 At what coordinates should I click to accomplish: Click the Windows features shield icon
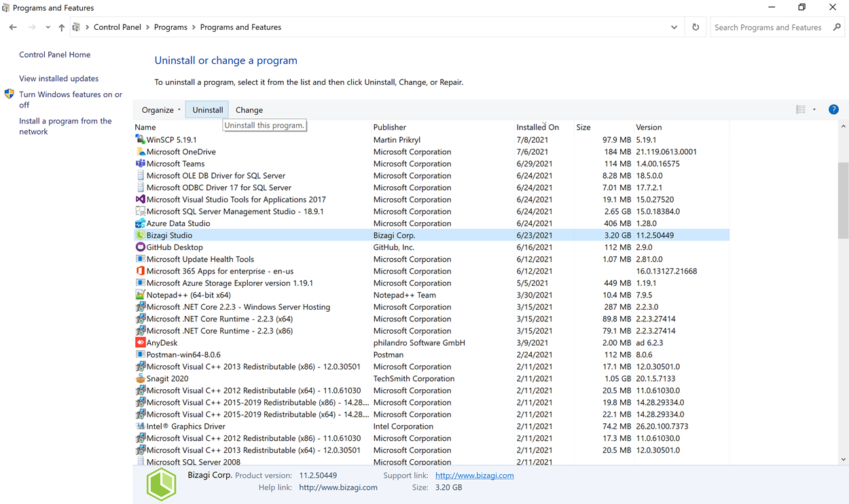(10, 94)
